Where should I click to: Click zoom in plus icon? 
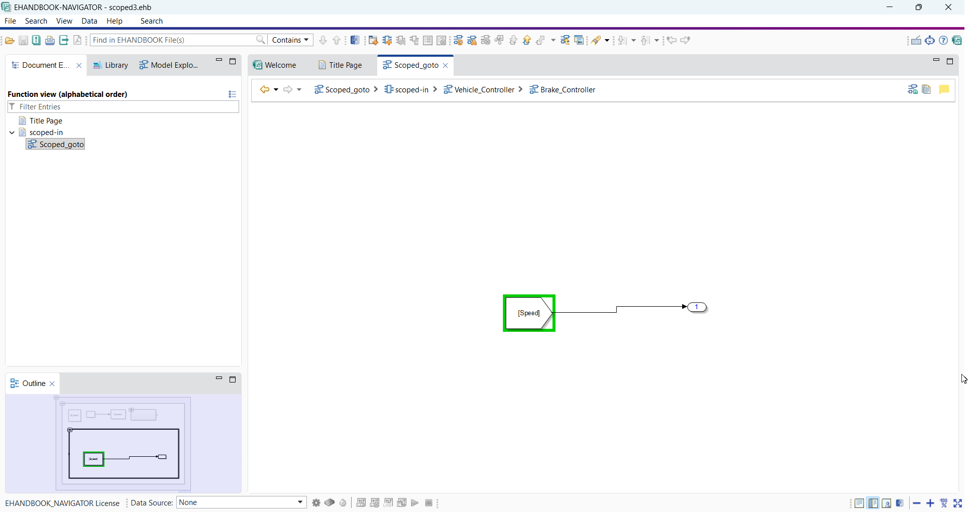[x=930, y=503]
